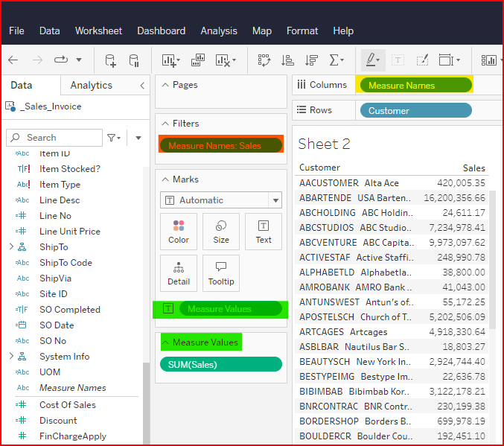Open the Worksheet menu
Viewport: 504px width, 446px height.
pyautogui.click(x=98, y=31)
